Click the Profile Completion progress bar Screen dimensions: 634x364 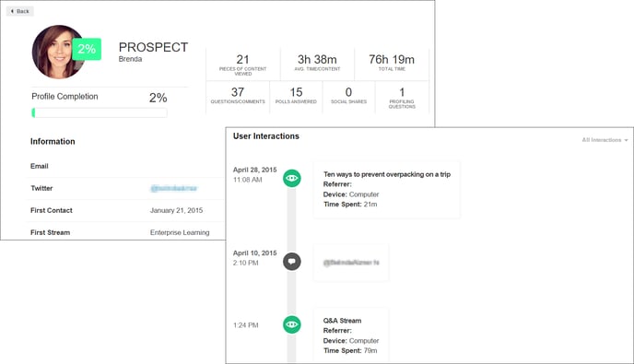pyautogui.click(x=100, y=112)
